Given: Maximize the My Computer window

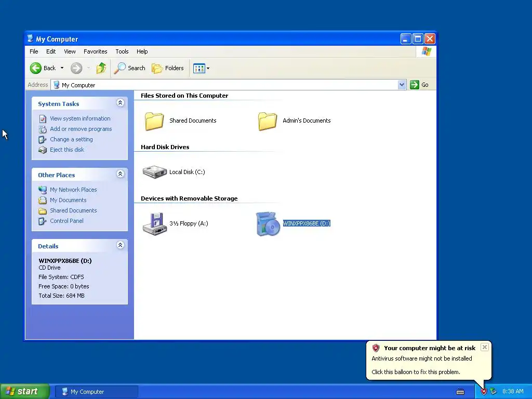Looking at the screenshot, I should (418, 38).
